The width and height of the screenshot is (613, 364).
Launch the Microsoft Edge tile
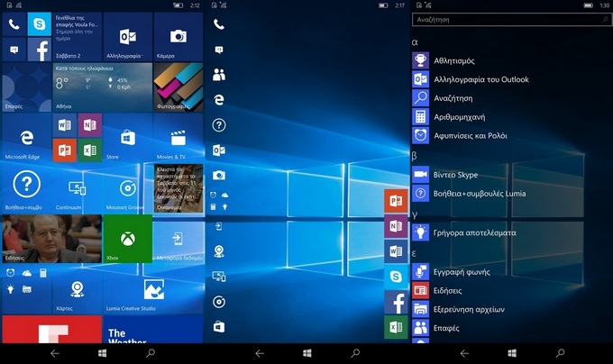(x=27, y=138)
